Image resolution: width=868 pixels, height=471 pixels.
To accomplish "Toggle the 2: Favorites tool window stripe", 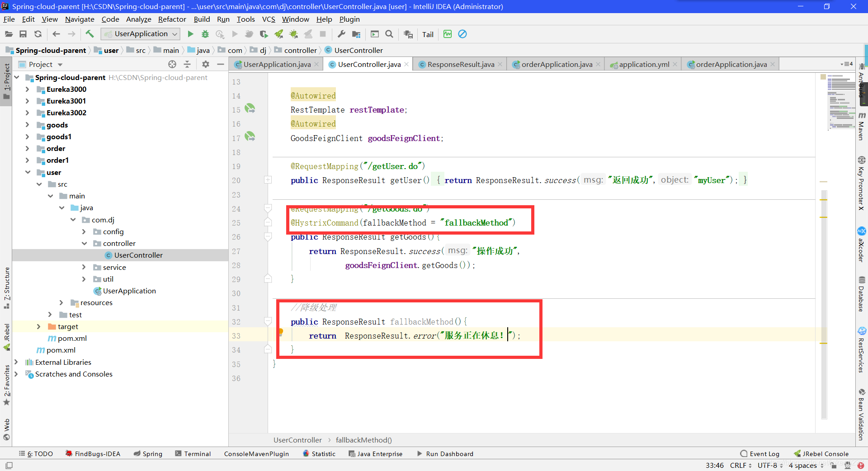I will pyautogui.click(x=6, y=386).
